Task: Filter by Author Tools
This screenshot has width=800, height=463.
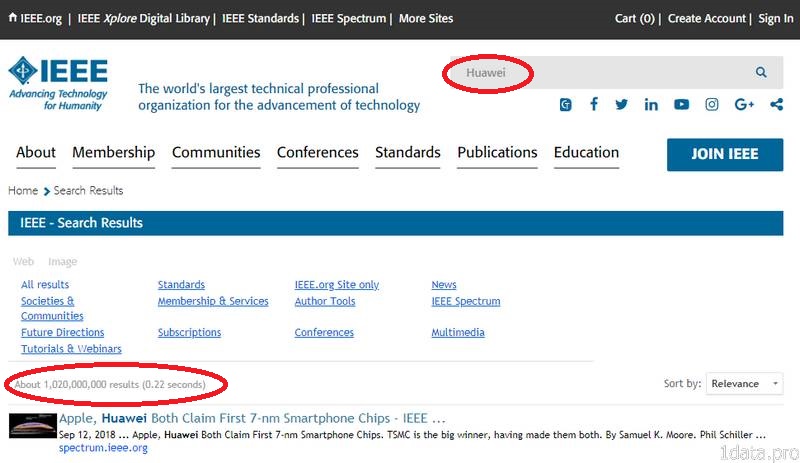Action: 325,301
